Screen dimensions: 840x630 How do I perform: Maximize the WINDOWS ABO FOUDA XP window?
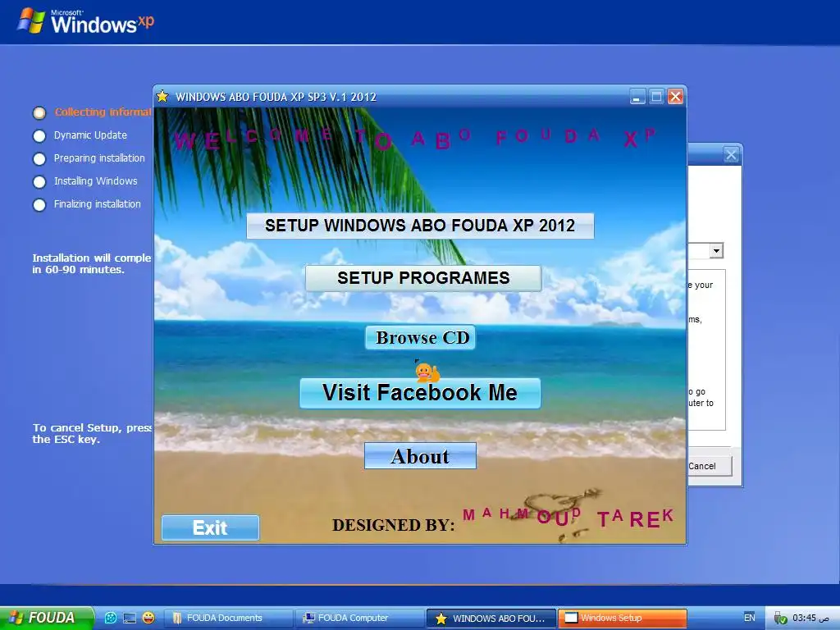point(656,97)
